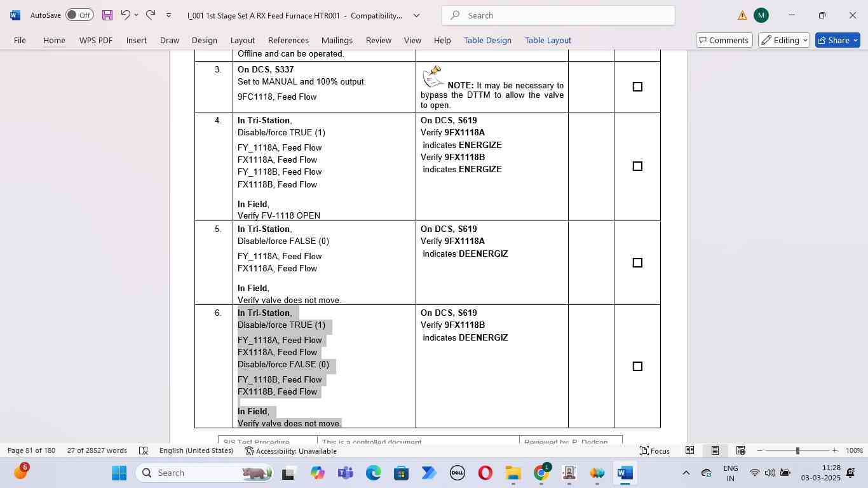Open Microsoft Teams from the taskbar
This screenshot has width=868, height=488.
point(346,473)
